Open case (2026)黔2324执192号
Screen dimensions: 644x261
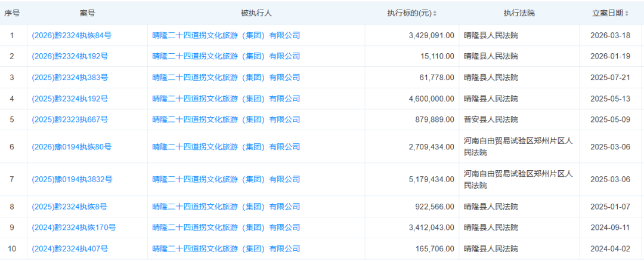click(70, 56)
